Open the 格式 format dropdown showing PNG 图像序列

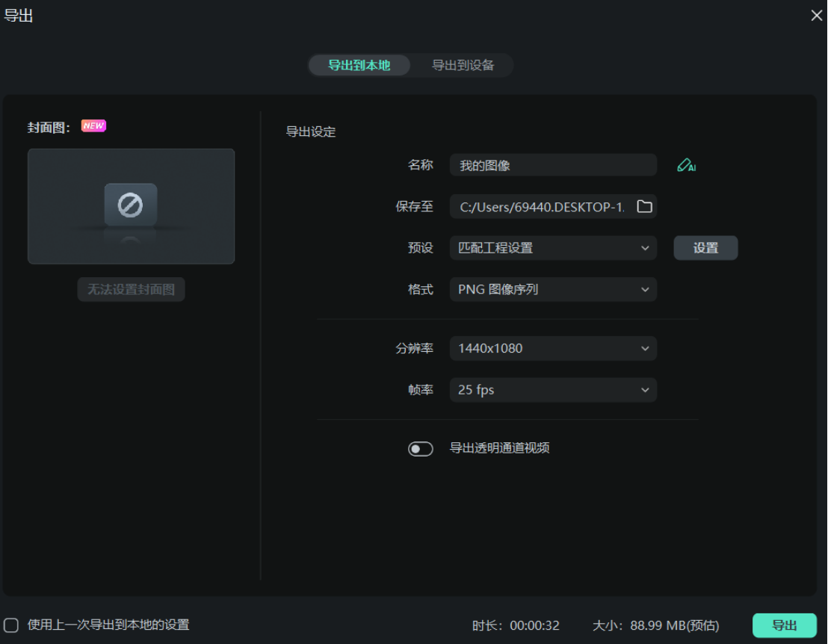tap(553, 289)
